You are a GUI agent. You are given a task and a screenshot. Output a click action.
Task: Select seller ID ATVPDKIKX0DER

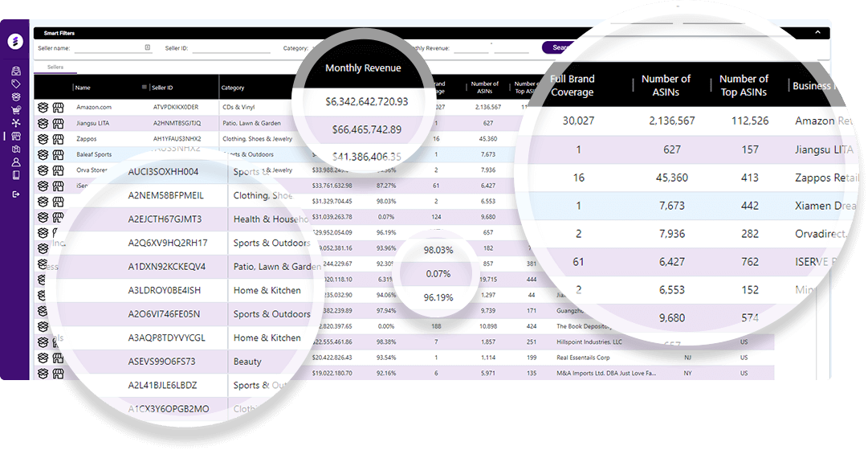(x=176, y=108)
